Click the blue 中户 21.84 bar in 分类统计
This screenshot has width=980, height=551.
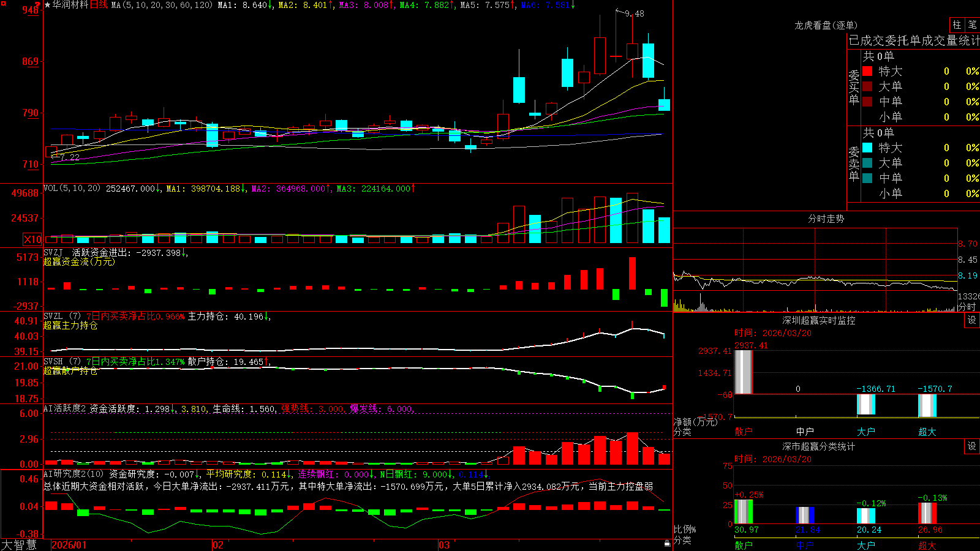(x=805, y=515)
